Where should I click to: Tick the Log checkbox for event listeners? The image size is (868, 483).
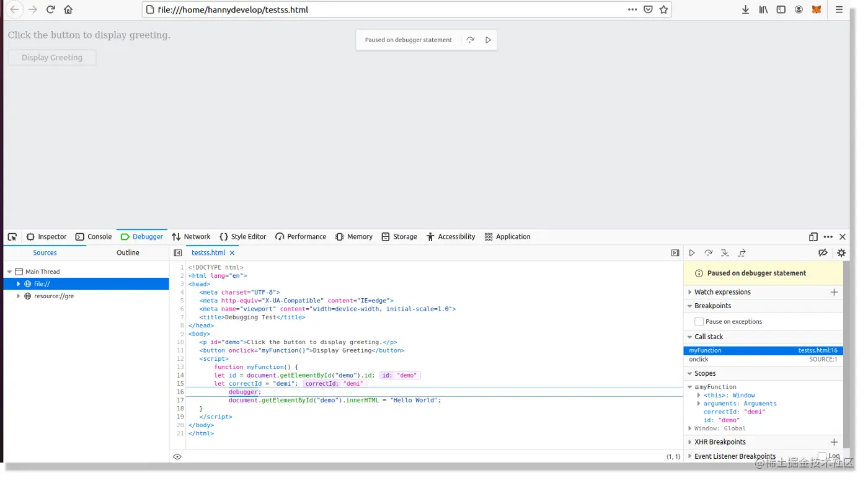tap(822, 456)
